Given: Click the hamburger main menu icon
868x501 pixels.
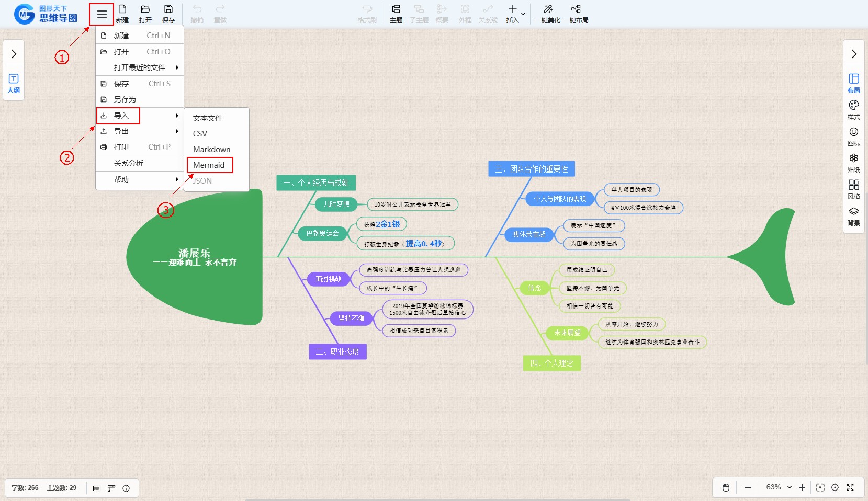Looking at the screenshot, I should (x=102, y=14).
